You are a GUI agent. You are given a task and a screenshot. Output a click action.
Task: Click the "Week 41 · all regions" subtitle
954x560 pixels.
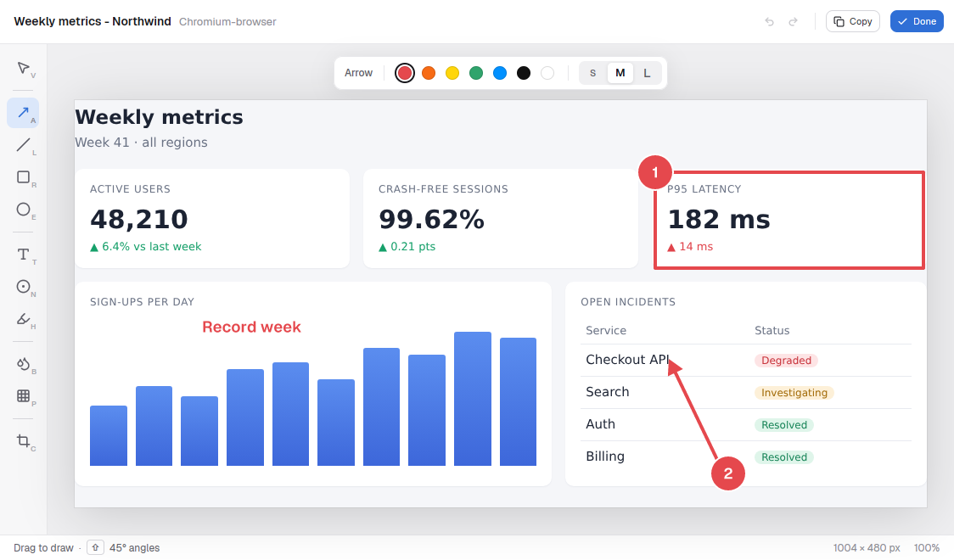[x=141, y=143]
